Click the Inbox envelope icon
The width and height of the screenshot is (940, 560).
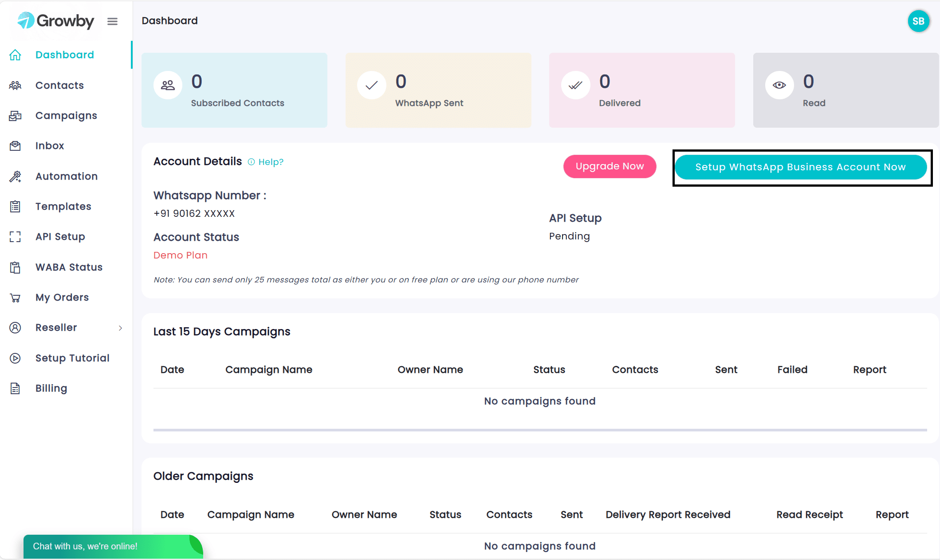(x=15, y=146)
